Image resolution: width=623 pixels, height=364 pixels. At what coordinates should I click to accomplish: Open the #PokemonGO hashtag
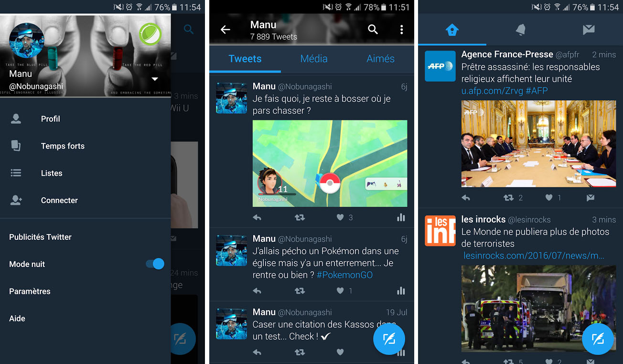pyautogui.click(x=344, y=275)
